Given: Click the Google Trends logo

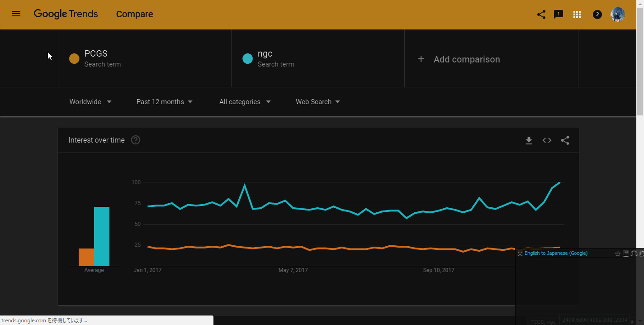Looking at the screenshot, I should click(66, 14).
